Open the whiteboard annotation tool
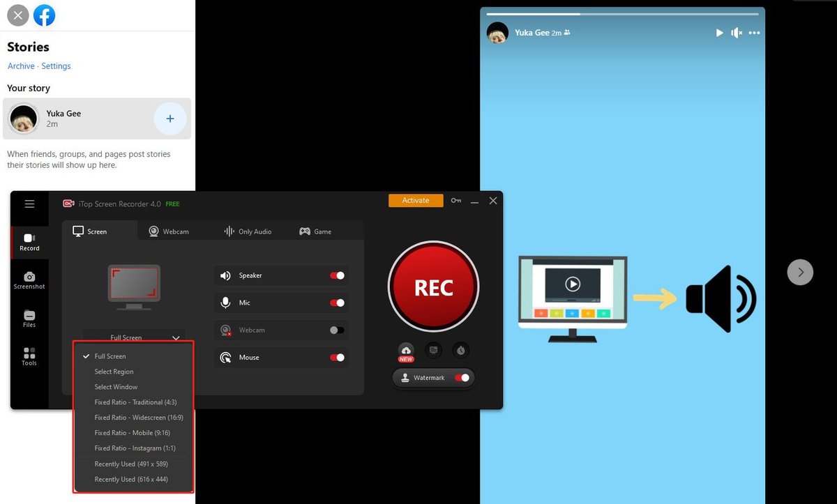This screenshot has height=504, width=837. coord(433,351)
